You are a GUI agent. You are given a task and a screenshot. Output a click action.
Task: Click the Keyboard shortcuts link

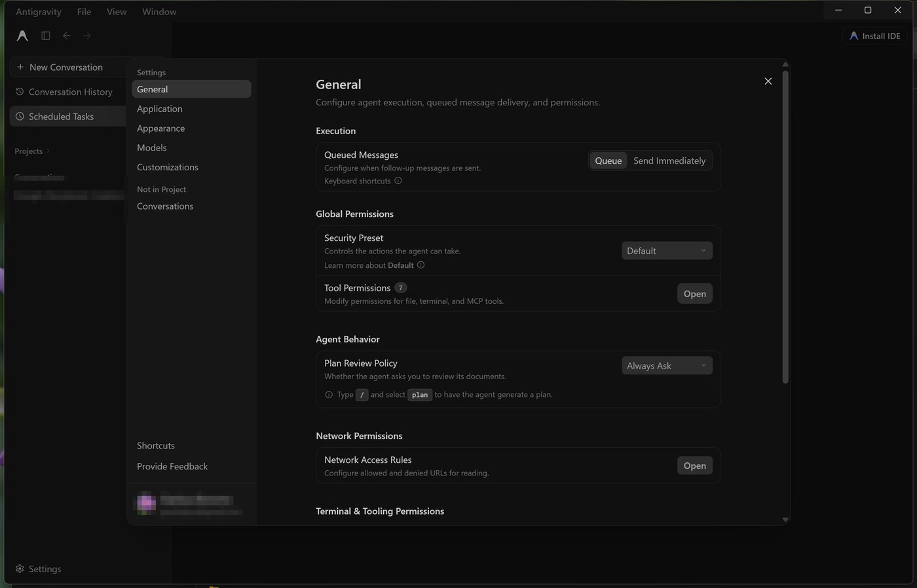click(x=357, y=181)
